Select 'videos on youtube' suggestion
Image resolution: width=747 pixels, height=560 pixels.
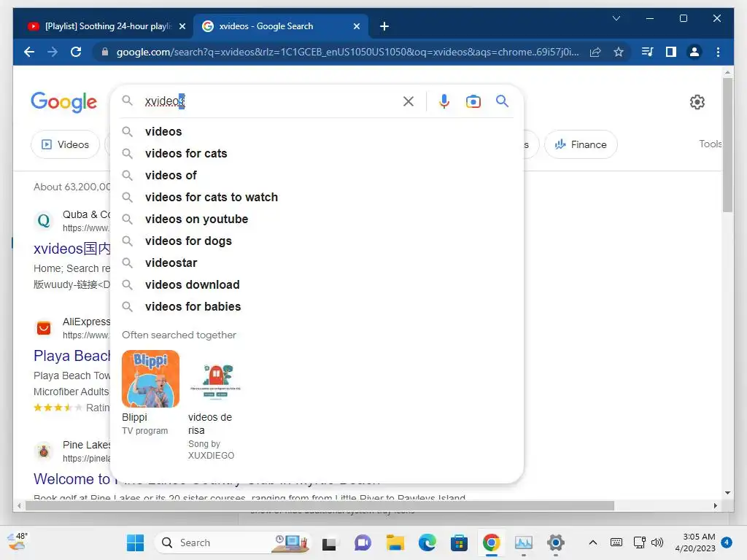[x=317, y=219]
